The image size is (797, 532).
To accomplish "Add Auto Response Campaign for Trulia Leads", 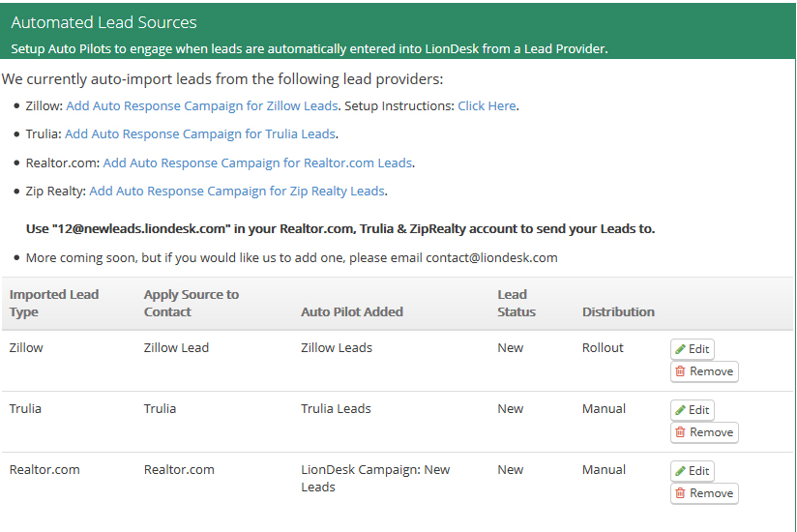I will click(200, 133).
